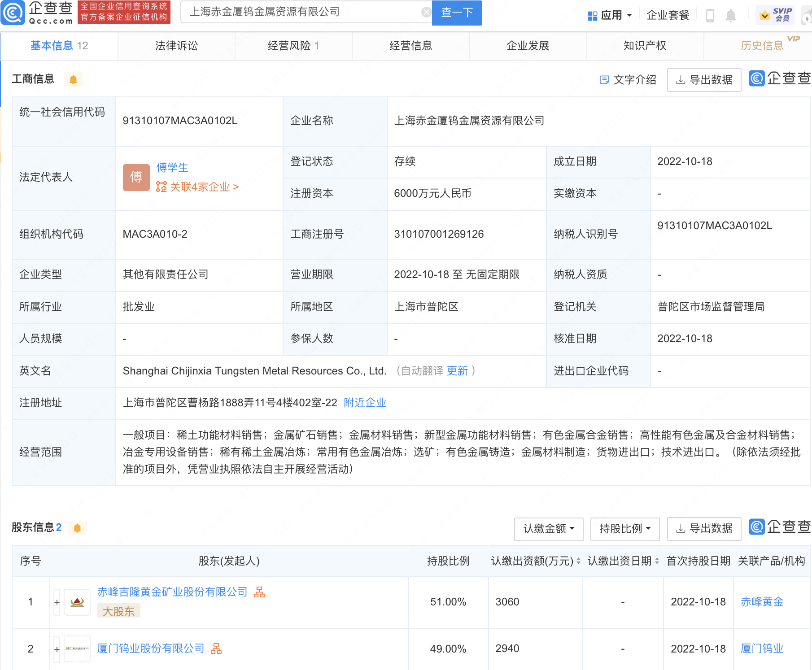
Task: Click 工商注册号 value 310107001269126
Action: click(439, 234)
